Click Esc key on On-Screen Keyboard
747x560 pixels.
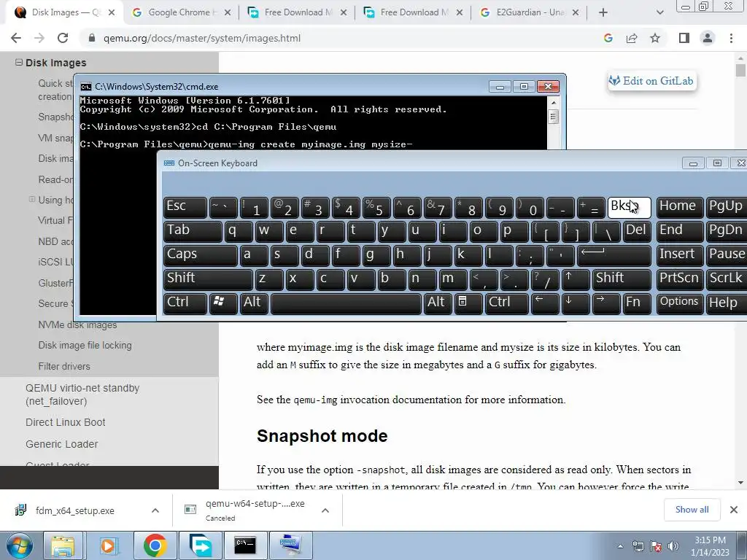(185, 208)
